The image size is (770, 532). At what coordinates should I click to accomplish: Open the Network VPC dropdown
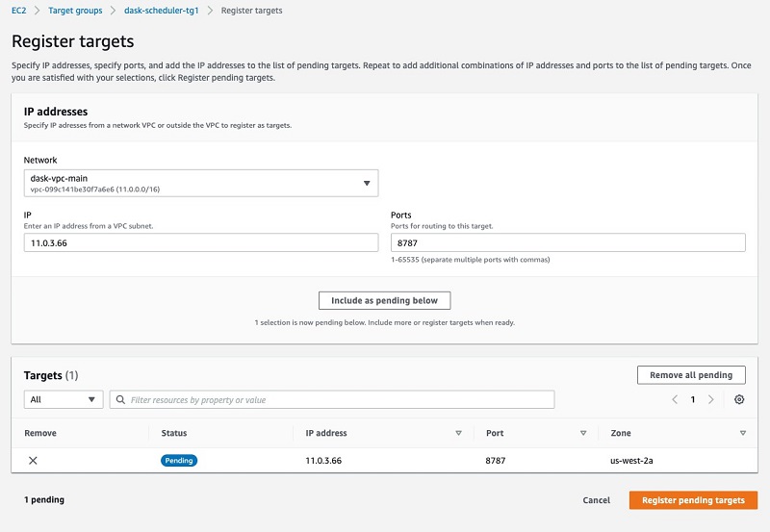coord(201,183)
